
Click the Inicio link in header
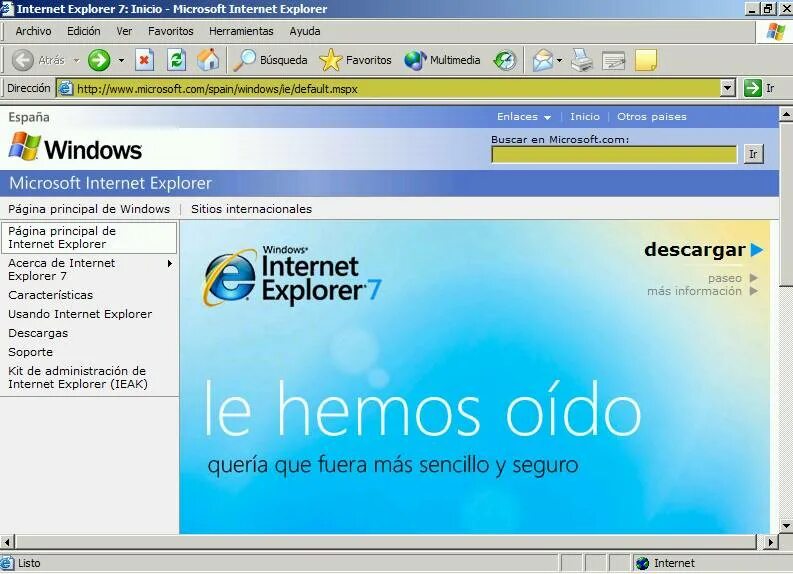click(x=585, y=116)
